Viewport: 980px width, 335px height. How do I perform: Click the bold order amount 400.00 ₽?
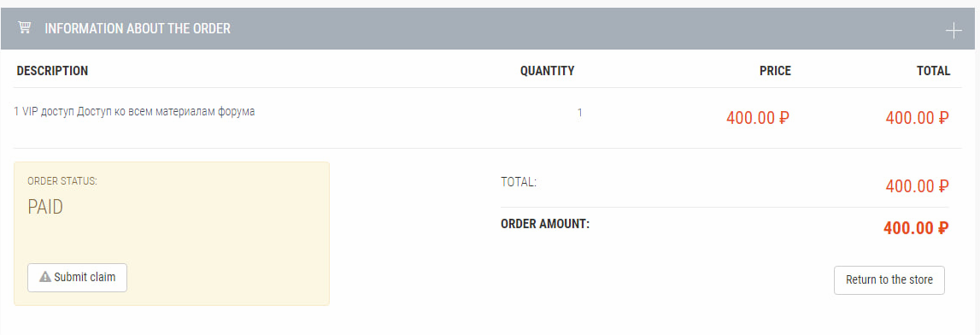[916, 228]
